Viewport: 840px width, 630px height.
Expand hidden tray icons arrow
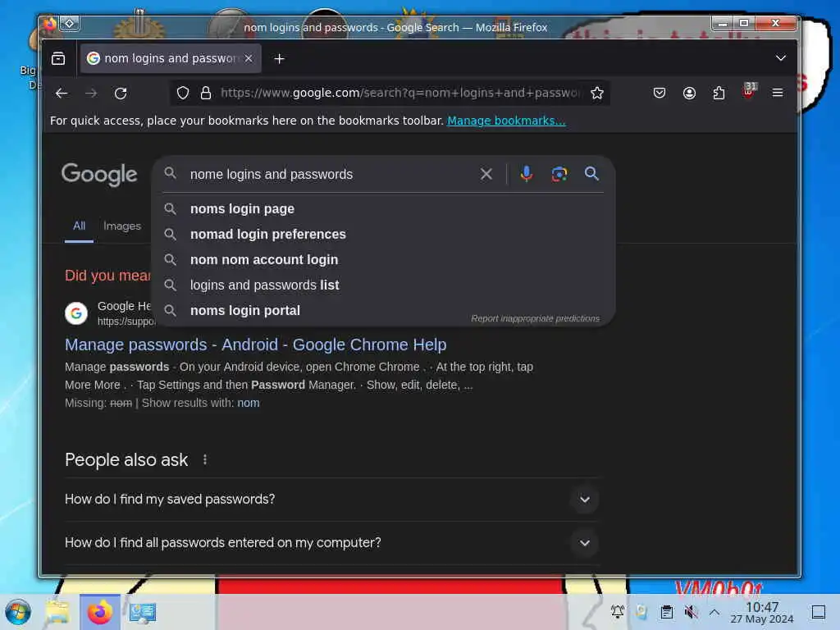click(x=714, y=612)
